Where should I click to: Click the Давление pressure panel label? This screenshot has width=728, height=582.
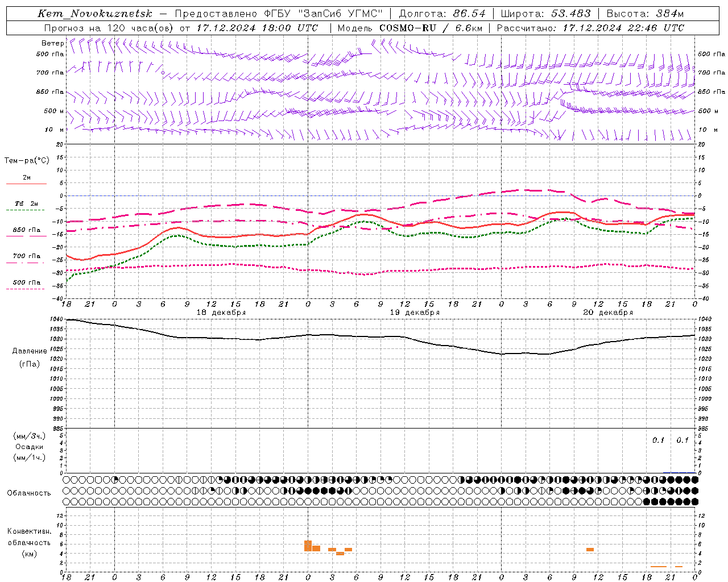(30, 351)
